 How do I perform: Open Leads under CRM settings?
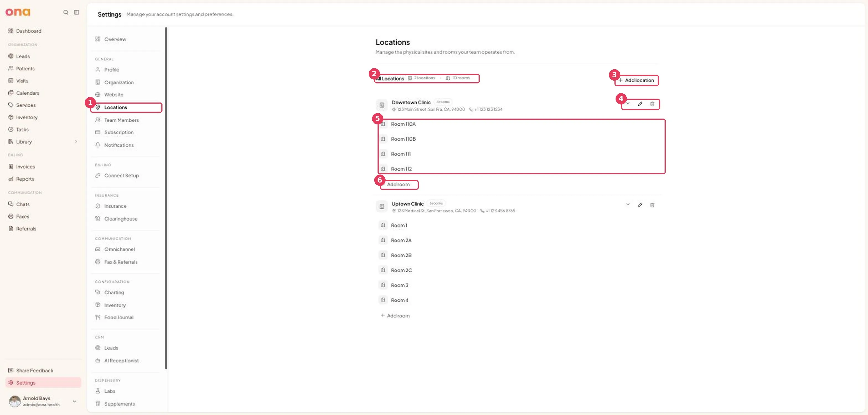click(x=126, y=348)
